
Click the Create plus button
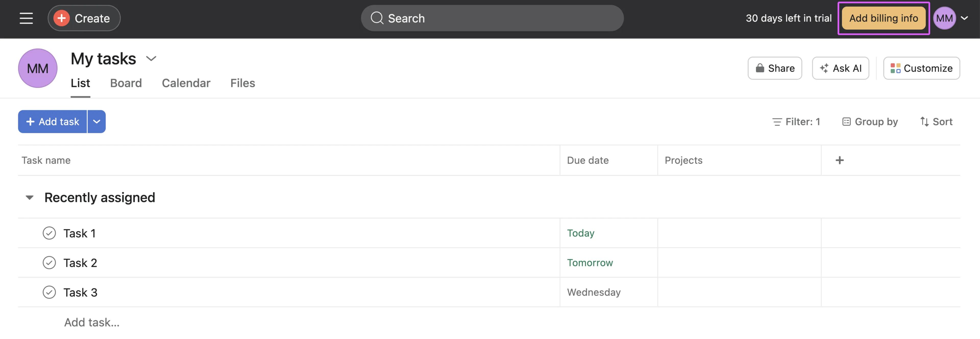pyautogui.click(x=84, y=18)
